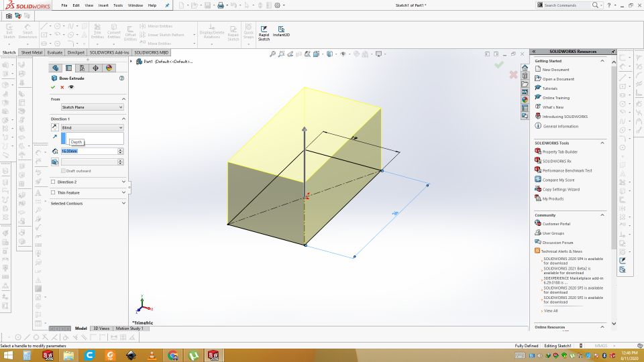Accept Boss-Extrude with green checkmark
Image resolution: width=644 pixels, height=362 pixels.
tap(53, 87)
